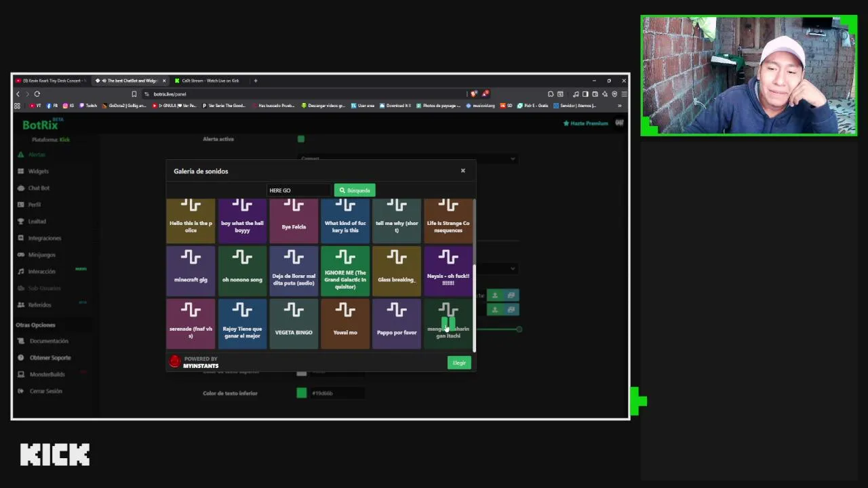Click Cerrar Sesión to log out
The width and height of the screenshot is (868, 488).
click(45, 391)
